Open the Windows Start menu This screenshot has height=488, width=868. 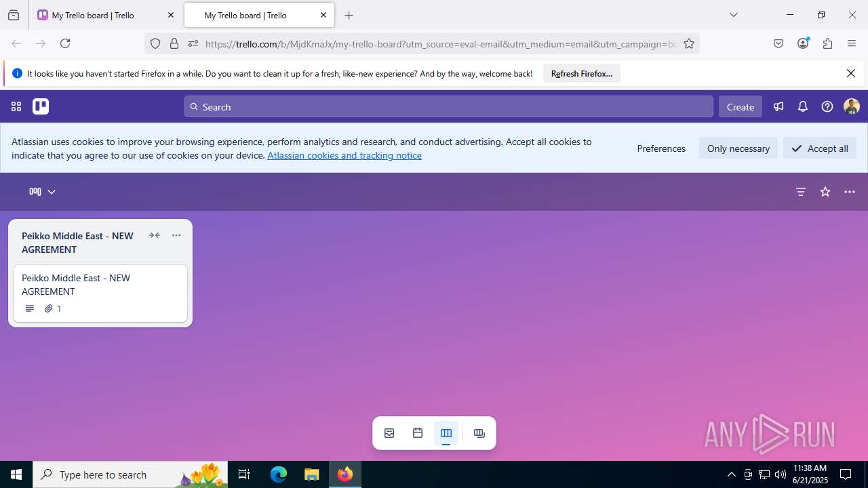click(16, 474)
